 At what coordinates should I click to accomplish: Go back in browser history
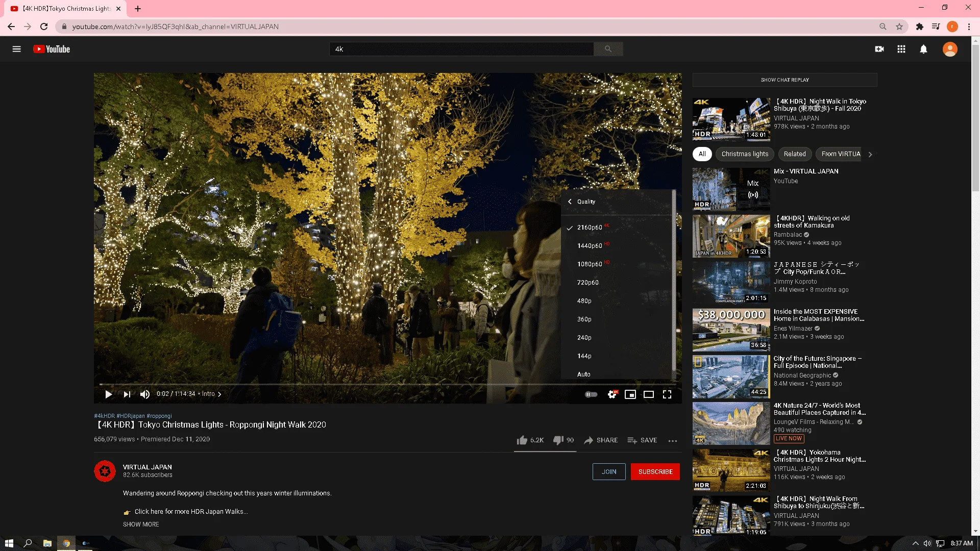click(11, 27)
